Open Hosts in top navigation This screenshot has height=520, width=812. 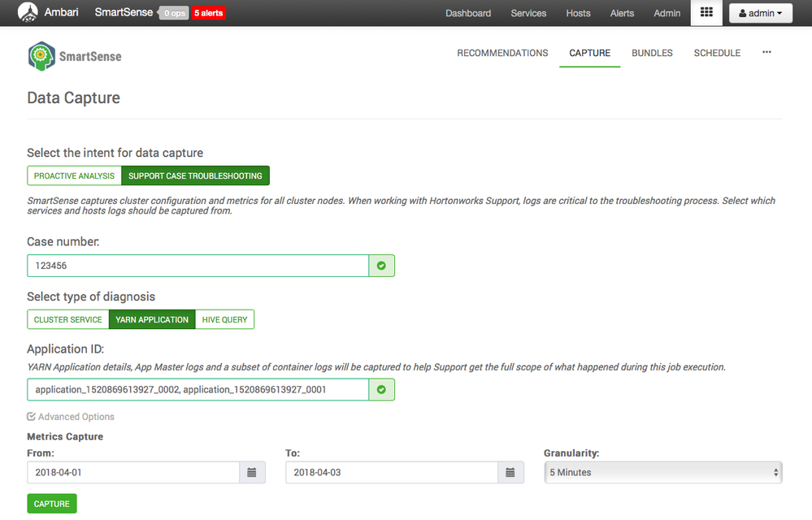[578, 14]
